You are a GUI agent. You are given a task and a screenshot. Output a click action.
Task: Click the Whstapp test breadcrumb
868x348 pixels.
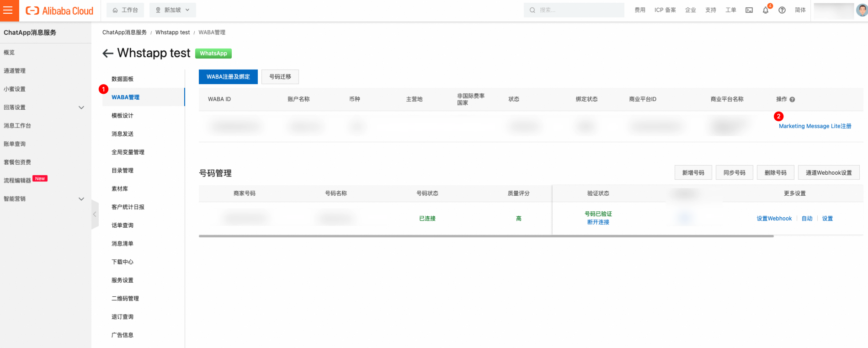click(x=172, y=32)
